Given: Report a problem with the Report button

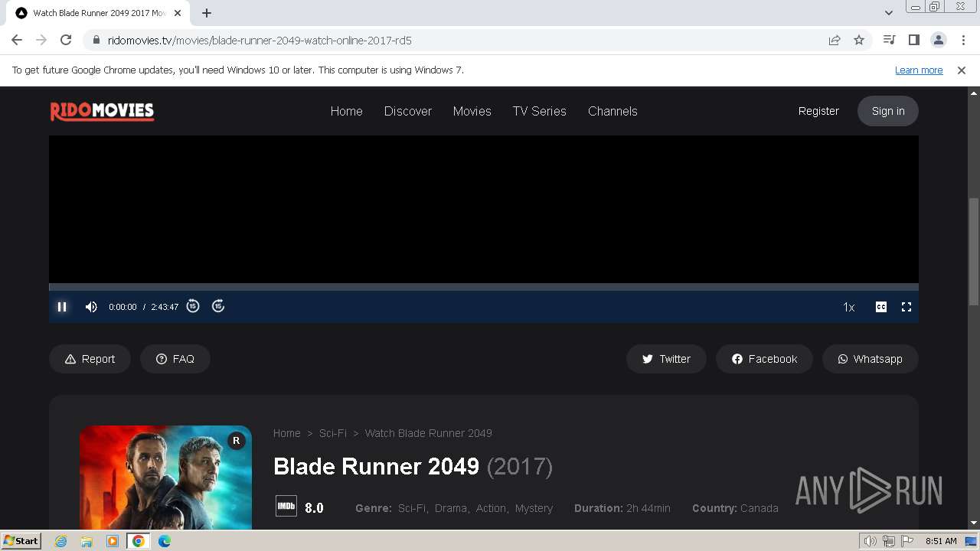Looking at the screenshot, I should point(90,359).
